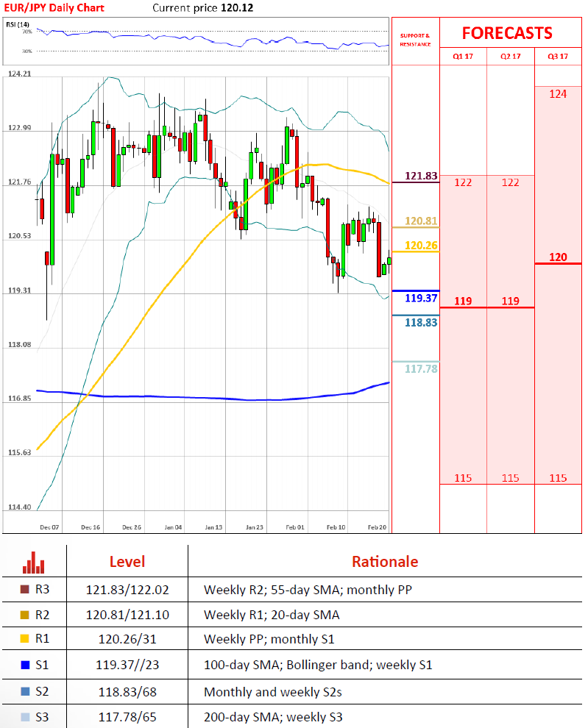Click the EUR/JPY Daily Chart title
The width and height of the screenshot is (588, 728).
pyautogui.click(x=54, y=8)
